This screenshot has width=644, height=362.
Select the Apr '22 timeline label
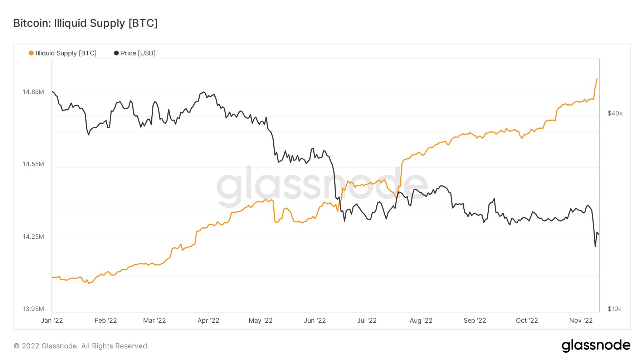208,321
